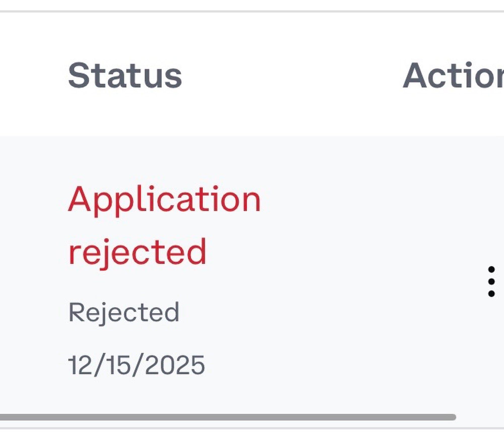Click the rejection date under Rejected
Image resolution: width=504 pixels, height=433 pixels.
click(136, 365)
